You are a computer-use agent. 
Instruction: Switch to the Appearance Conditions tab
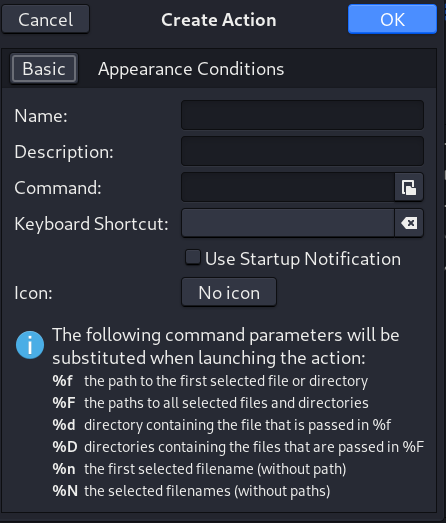tap(191, 69)
